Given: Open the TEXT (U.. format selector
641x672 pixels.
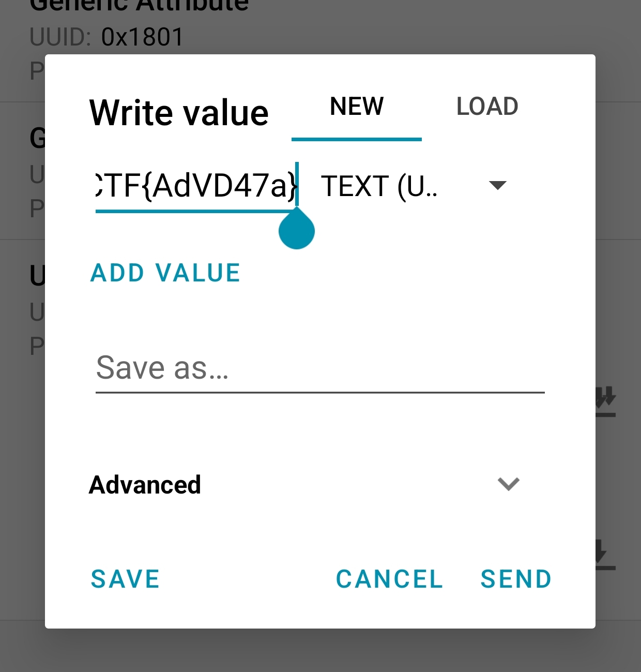Looking at the screenshot, I should click(x=380, y=186).
